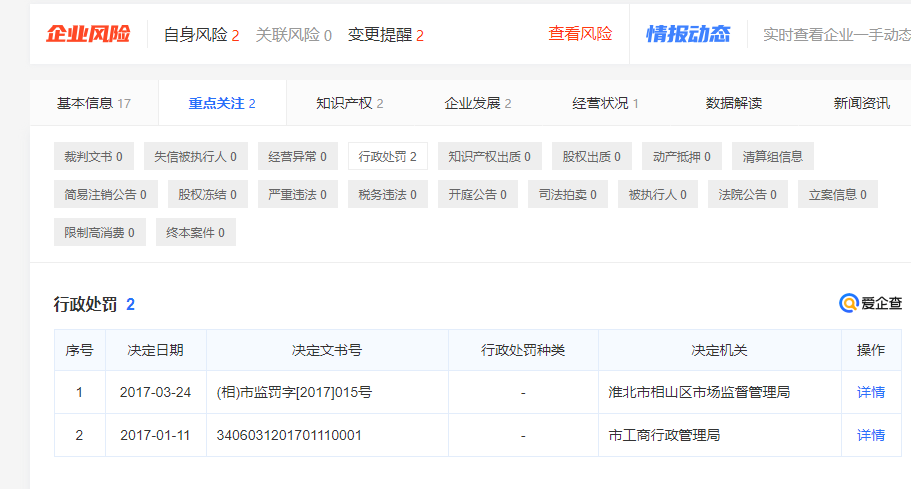
Task: Switch to 经营状况 tab
Action: [605, 103]
